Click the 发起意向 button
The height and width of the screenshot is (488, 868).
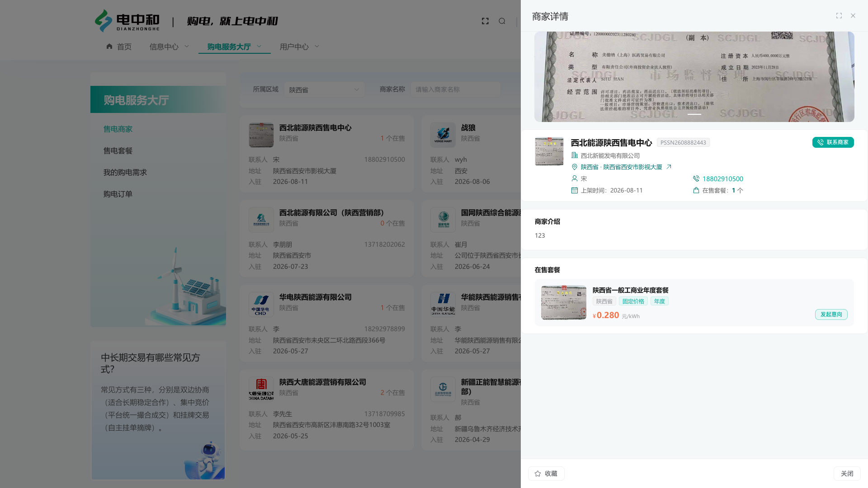point(831,314)
